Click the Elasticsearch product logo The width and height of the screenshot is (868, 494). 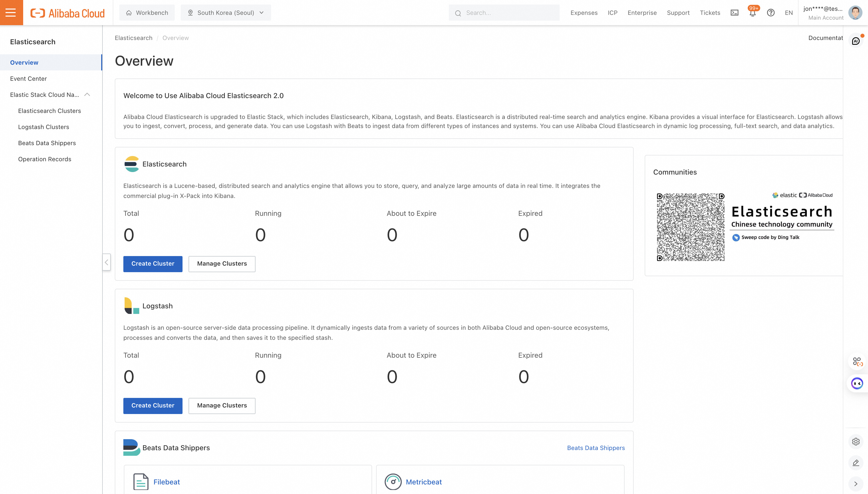pyautogui.click(x=132, y=164)
